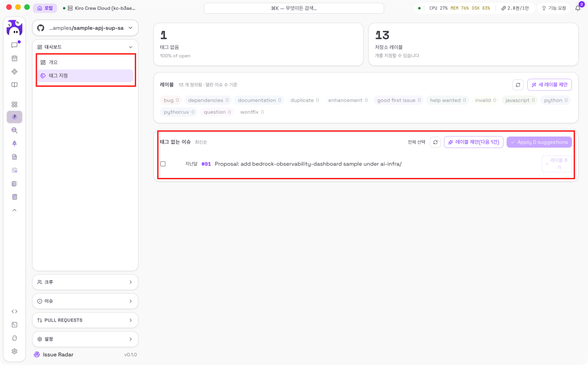Focus the ⌘K search field
Image resolution: width=588 pixels, height=365 pixels.
pos(293,8)
